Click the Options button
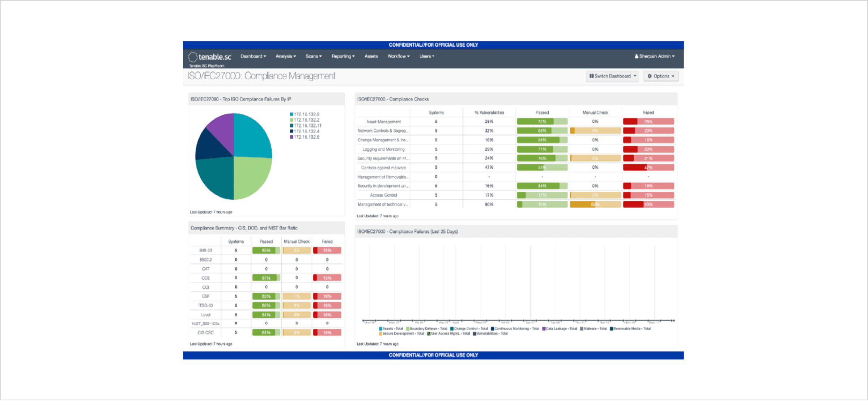Screen dimensions: 868x401 click(x=661, y=76)
